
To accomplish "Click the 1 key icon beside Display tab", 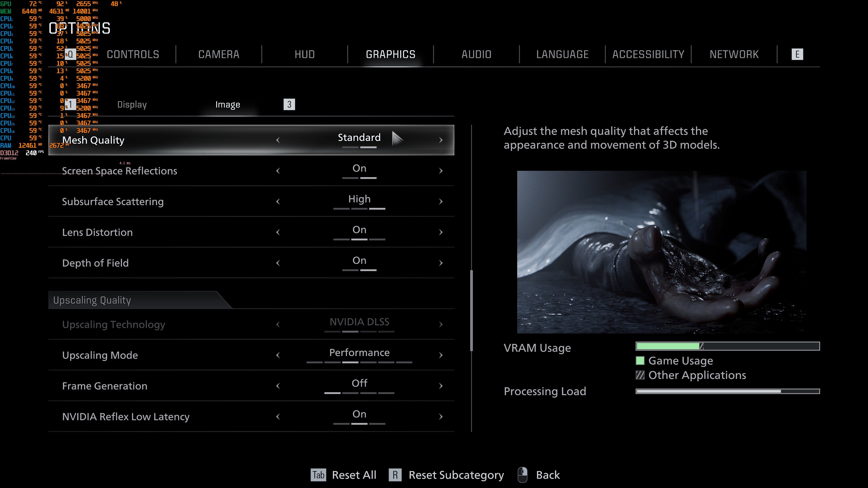I will [x=71, y=104].
